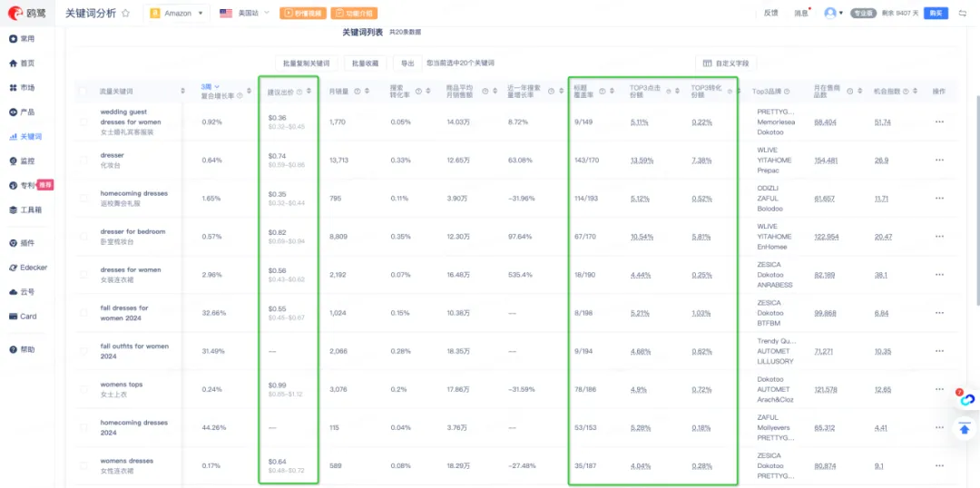Sort by the 流量关键词 column arrows
Viewport: 980px width, 488px height.
(x=182, y=92)
